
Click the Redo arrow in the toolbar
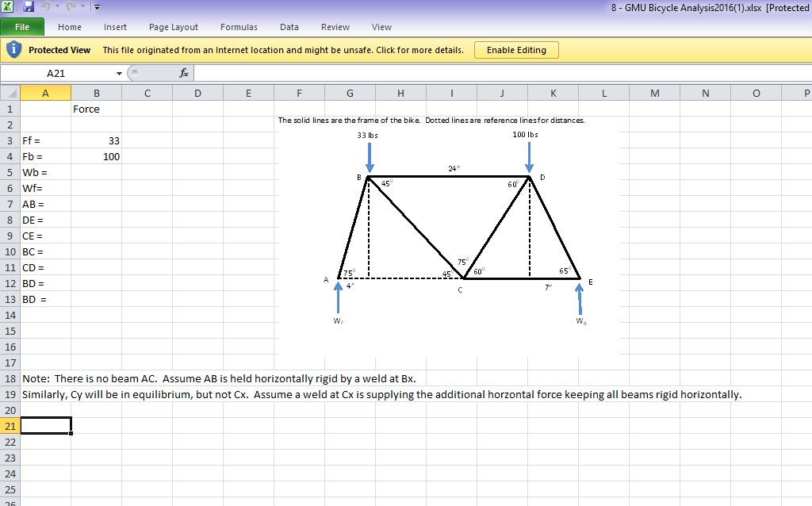[x=71, y=6]
